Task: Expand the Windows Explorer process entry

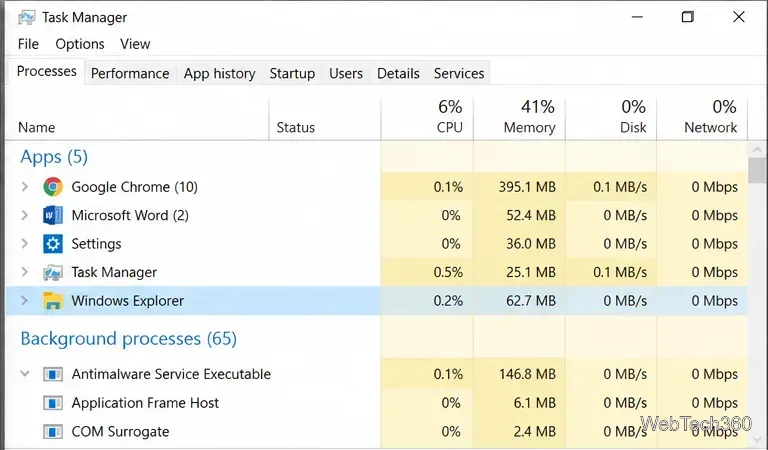Action: click(24, 301)
